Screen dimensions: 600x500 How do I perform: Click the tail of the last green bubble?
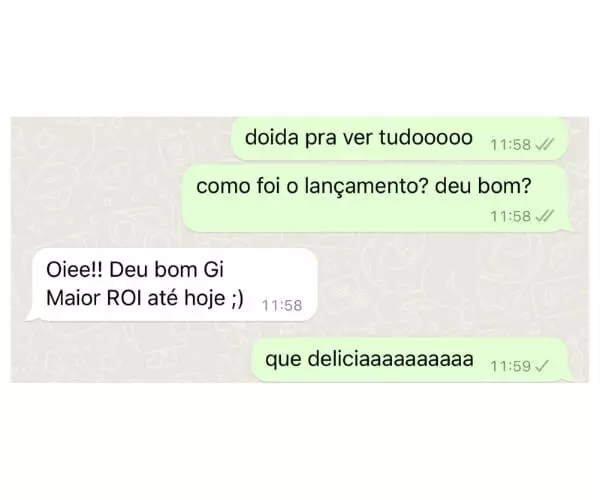click(x=570, y=376)
